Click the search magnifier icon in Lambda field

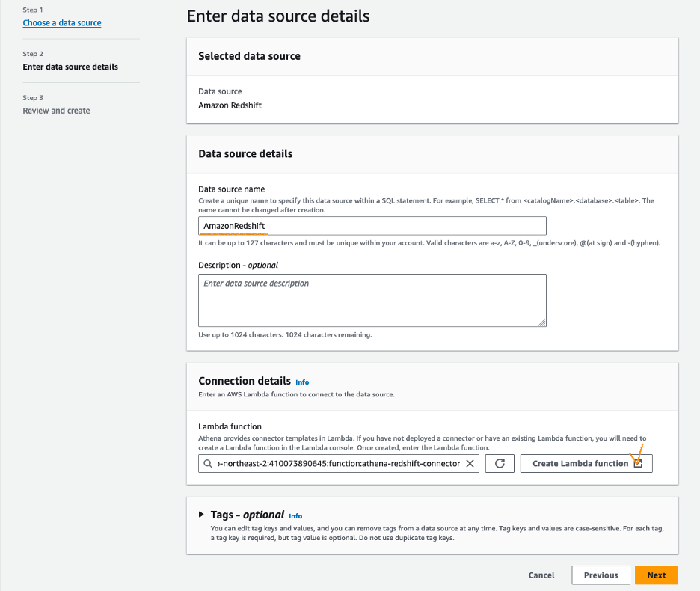coord(208,464)
